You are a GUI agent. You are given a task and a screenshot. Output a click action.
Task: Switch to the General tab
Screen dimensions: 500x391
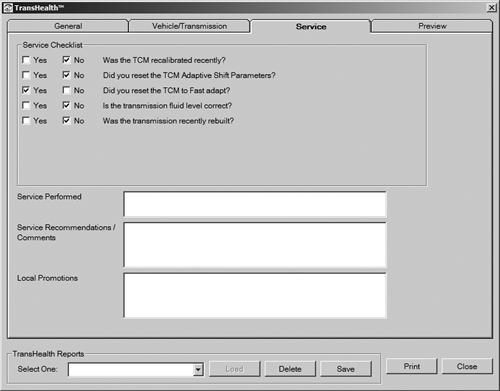click(68, 26)
